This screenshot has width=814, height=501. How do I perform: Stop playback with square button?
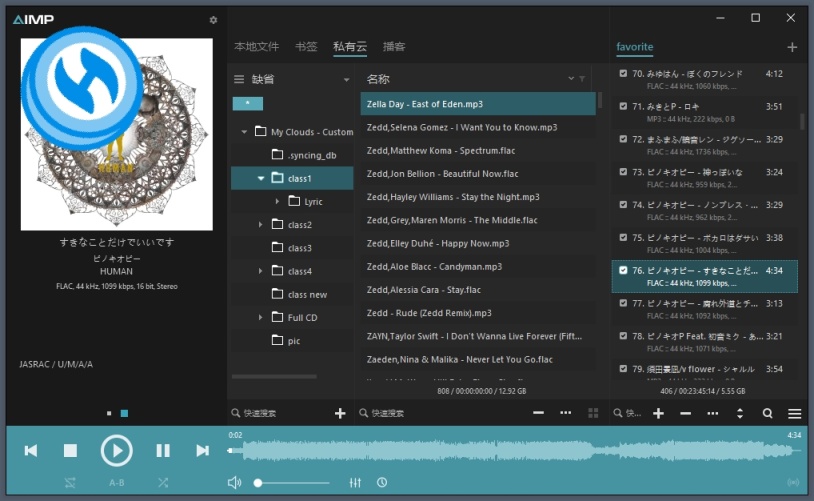(x=70, y=451)
